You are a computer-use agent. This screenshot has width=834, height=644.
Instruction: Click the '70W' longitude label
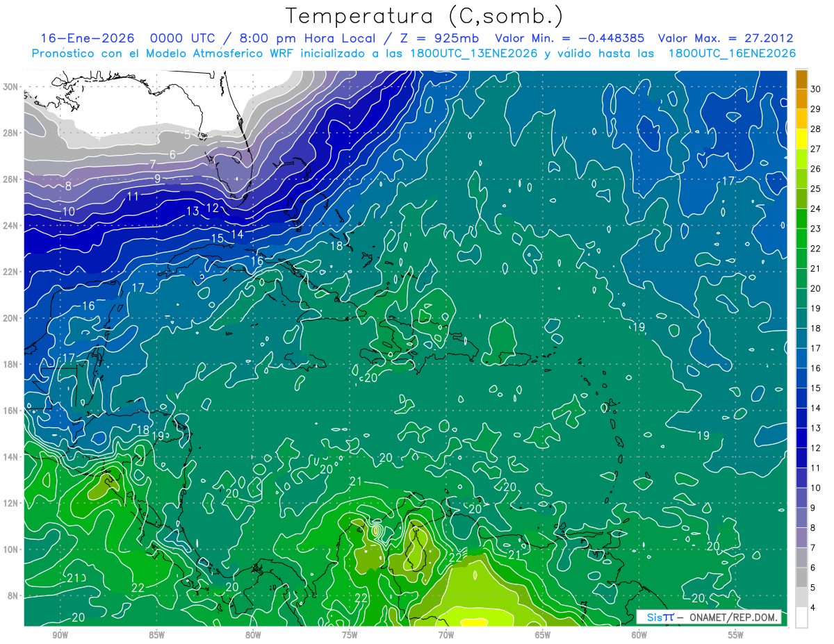coord(446,635)
